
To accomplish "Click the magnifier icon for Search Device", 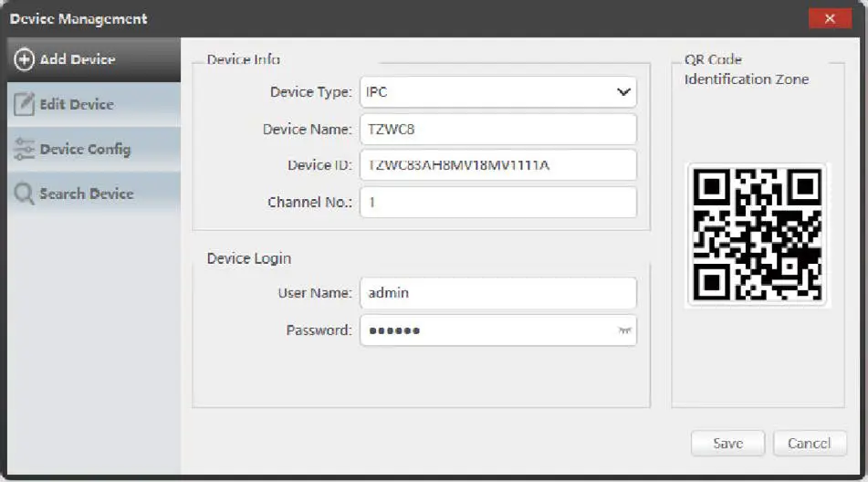I will pyautogui.click(x=25, y=194).
